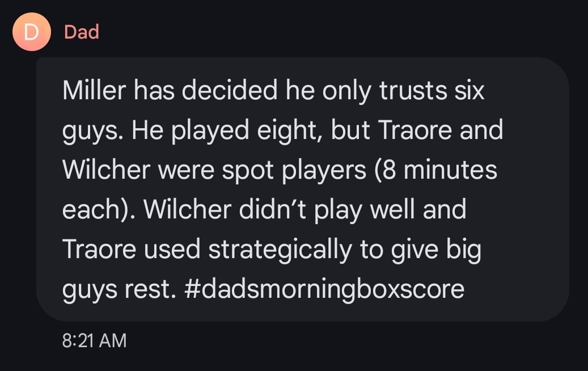Open the Dad contact name

pyautogui.click(x=82, y=32)
